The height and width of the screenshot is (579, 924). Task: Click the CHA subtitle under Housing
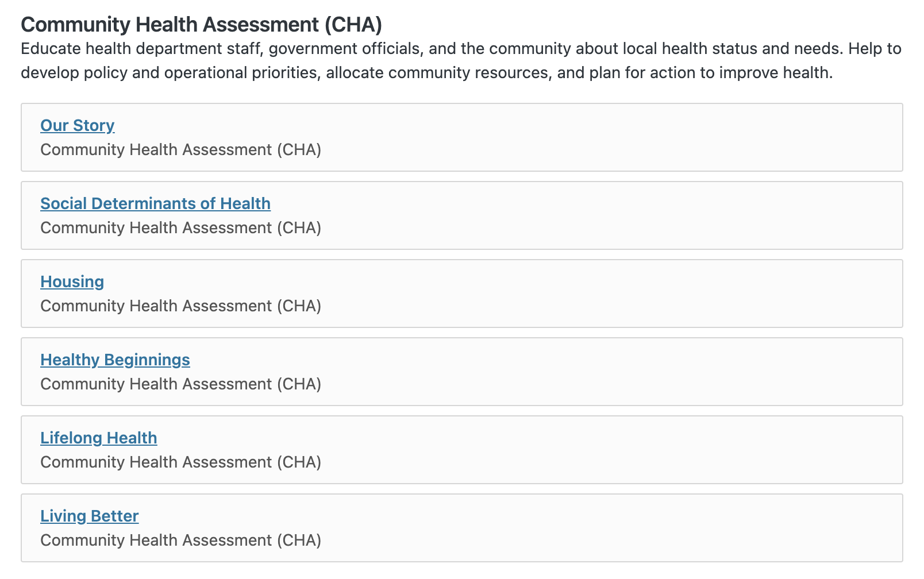(x=180, y=306)
